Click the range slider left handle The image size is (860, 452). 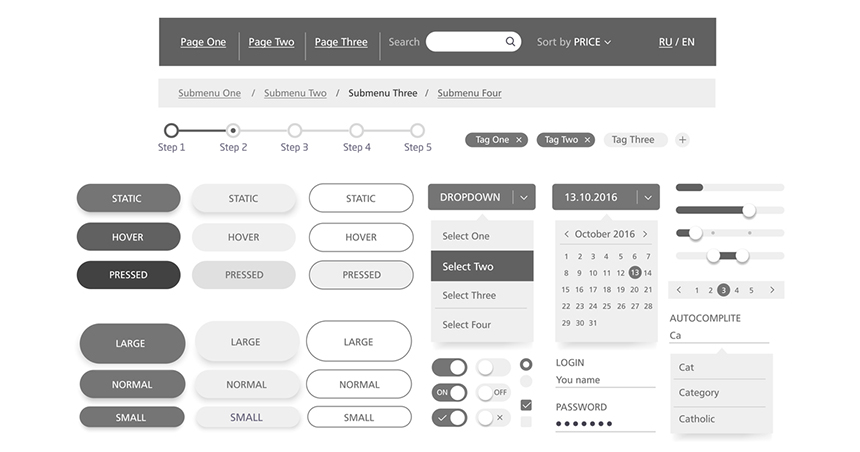click(713, 256)
